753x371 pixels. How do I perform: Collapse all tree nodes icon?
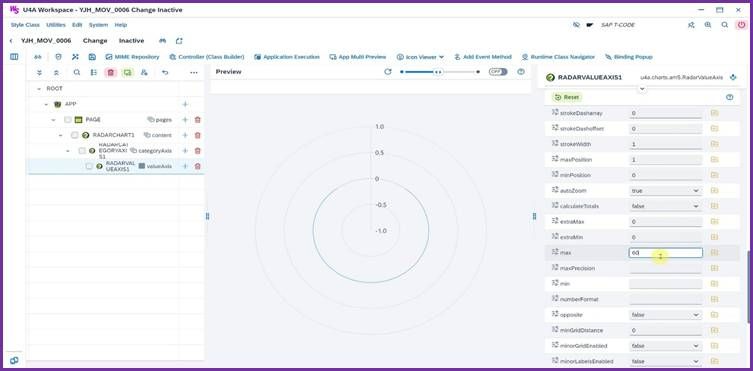pyautogui.click(x=56, y=72)
